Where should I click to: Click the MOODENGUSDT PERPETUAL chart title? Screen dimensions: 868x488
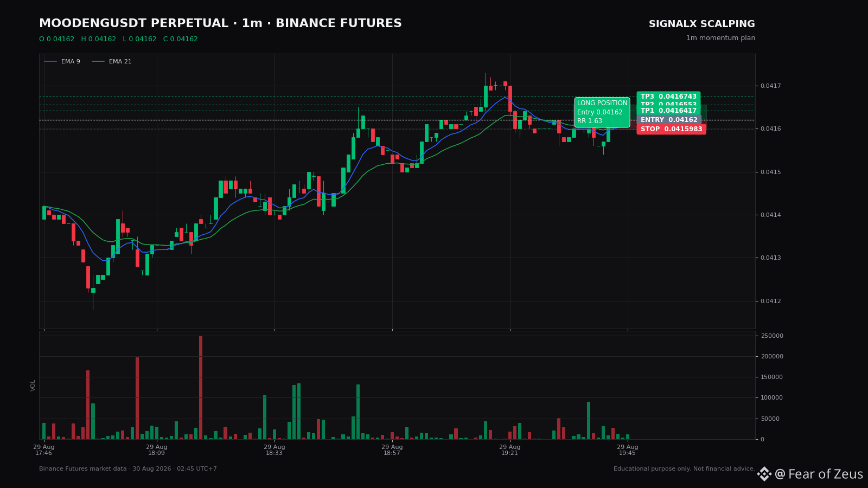220,23
